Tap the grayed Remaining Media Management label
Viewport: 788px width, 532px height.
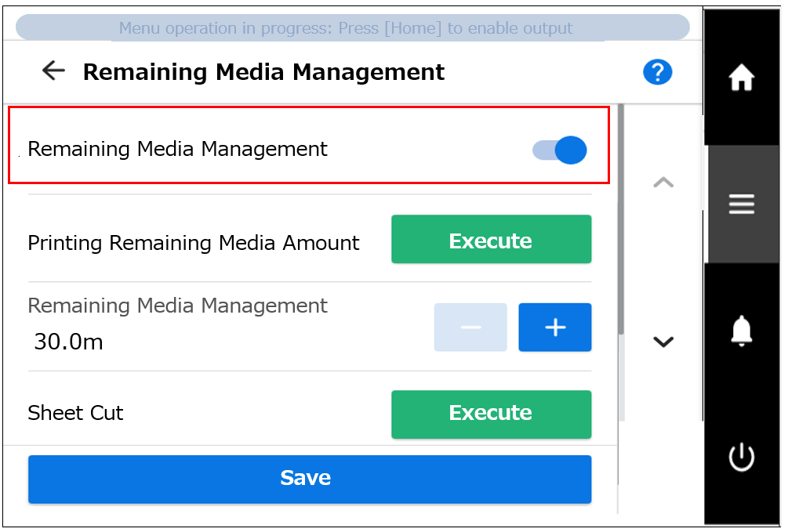coord(177,306)
